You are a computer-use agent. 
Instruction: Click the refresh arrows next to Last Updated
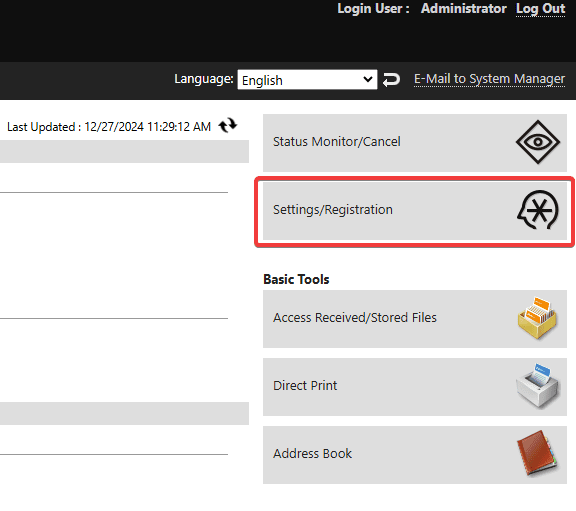click(x=228, y=125)
